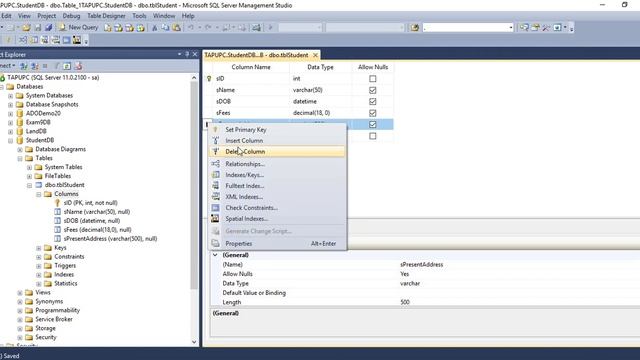Toggle Allow Nulls checkbox for sFees
Image resolution: width=640 pixels, height=360 pixels.
(x=373, y=113)
